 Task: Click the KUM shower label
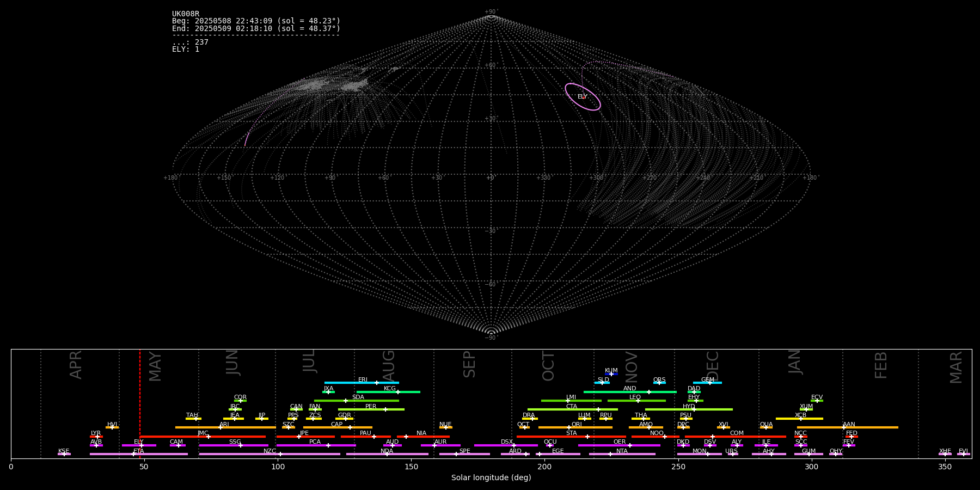pos(611,371)
